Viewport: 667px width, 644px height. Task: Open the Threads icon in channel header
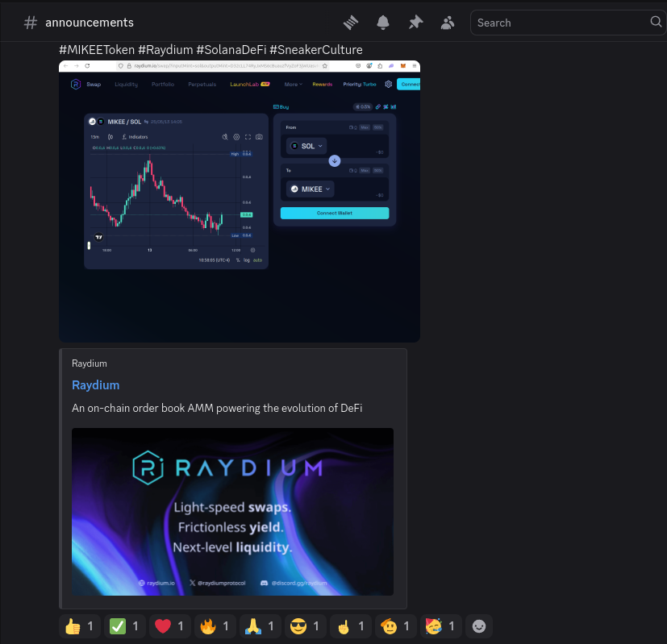351,23
